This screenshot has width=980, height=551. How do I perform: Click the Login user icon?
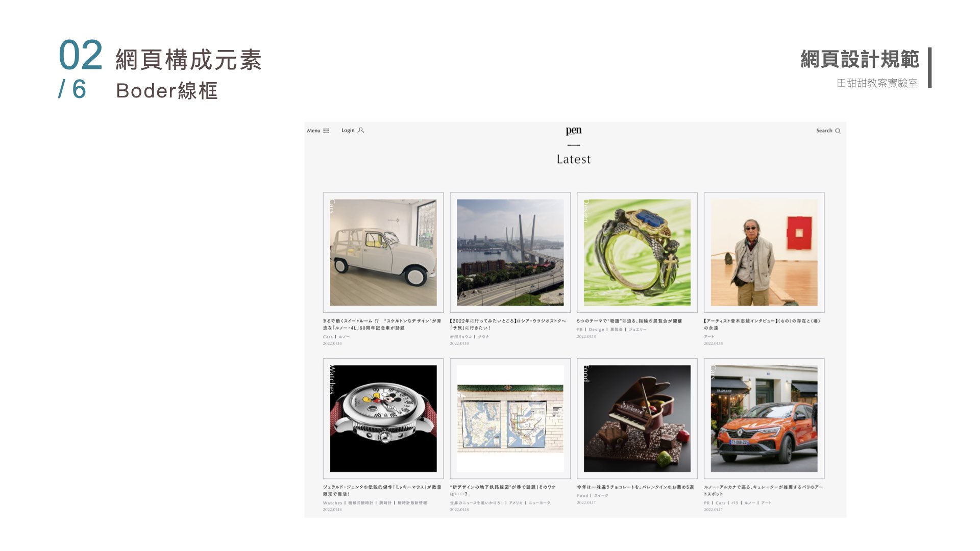[361, 130]
